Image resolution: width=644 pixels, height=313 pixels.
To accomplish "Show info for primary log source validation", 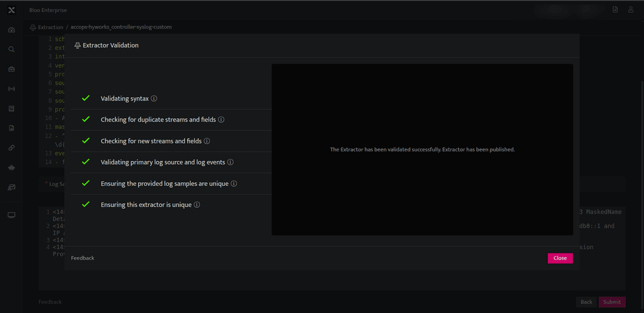I will (230, 162).
